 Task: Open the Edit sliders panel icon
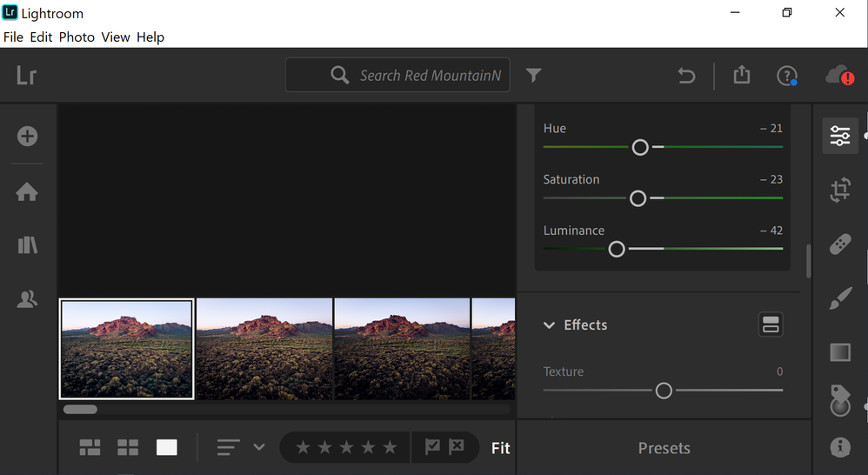pyautogui.click(x=839, y=137)
